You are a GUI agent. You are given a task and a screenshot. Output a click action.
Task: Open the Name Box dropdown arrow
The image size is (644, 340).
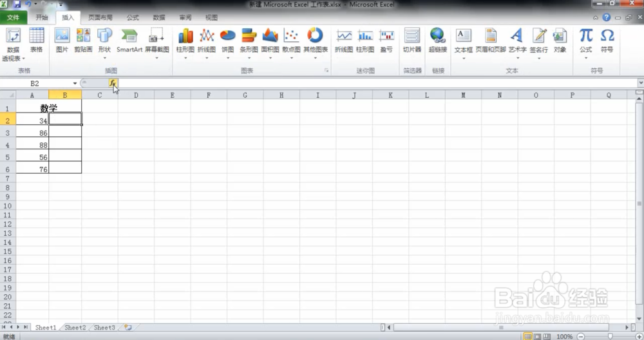click(x=75, y=83)
